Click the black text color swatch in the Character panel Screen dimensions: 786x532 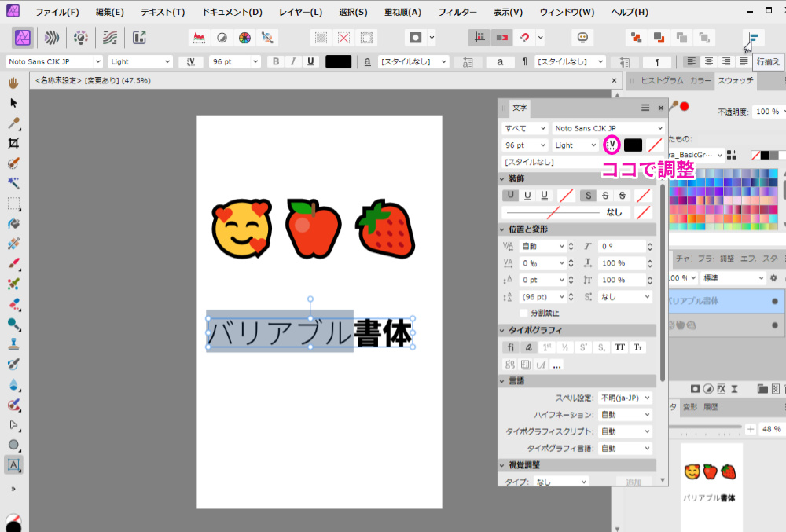(633, 145)
